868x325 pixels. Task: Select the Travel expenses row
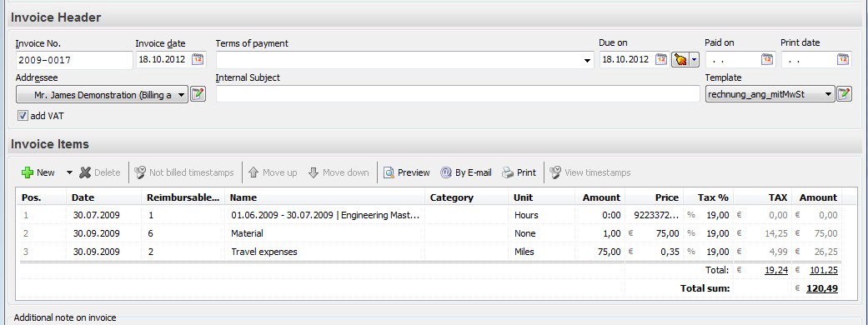click(429, 252)
